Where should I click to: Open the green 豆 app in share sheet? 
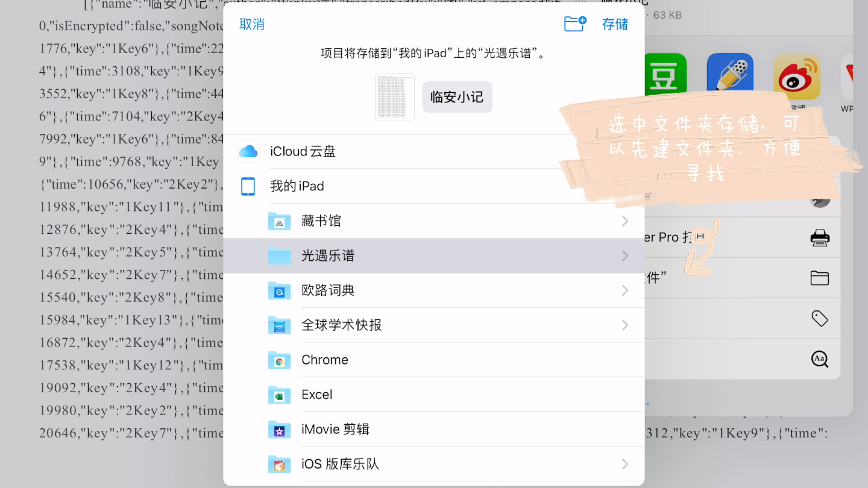click(x=665, y=75)
